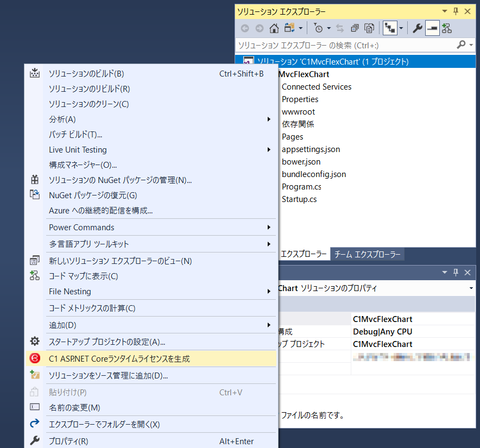Select wwwroot folder
The height and width of the screenshot is (448, 480).
[298, 112]
